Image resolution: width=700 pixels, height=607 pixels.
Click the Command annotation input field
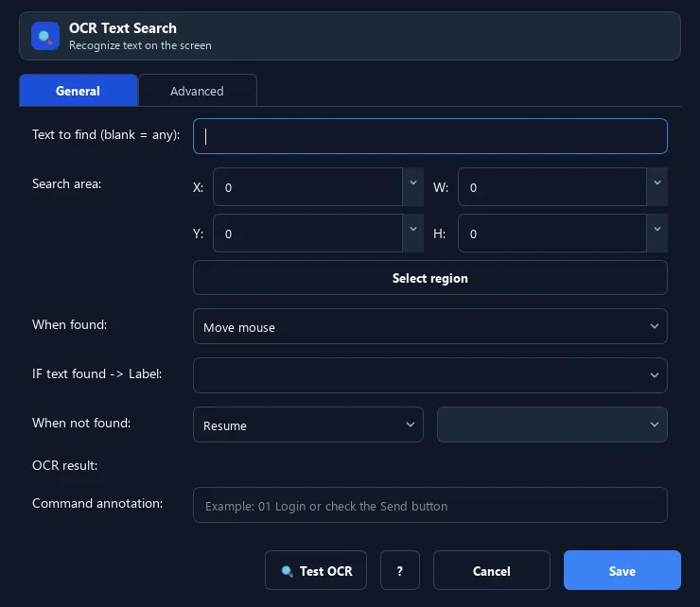(x=429, y=505)
